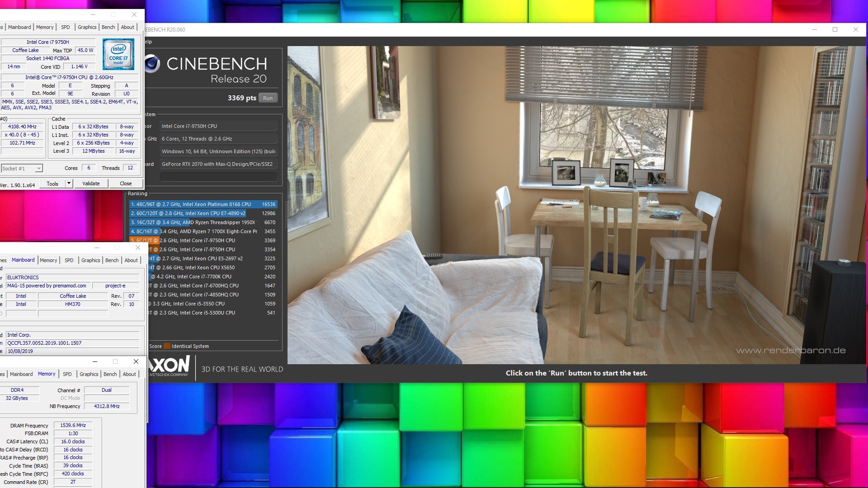Click the NB Frequency 4312.8 MHz value
This screenshot has height=488, width=868.
107,406
